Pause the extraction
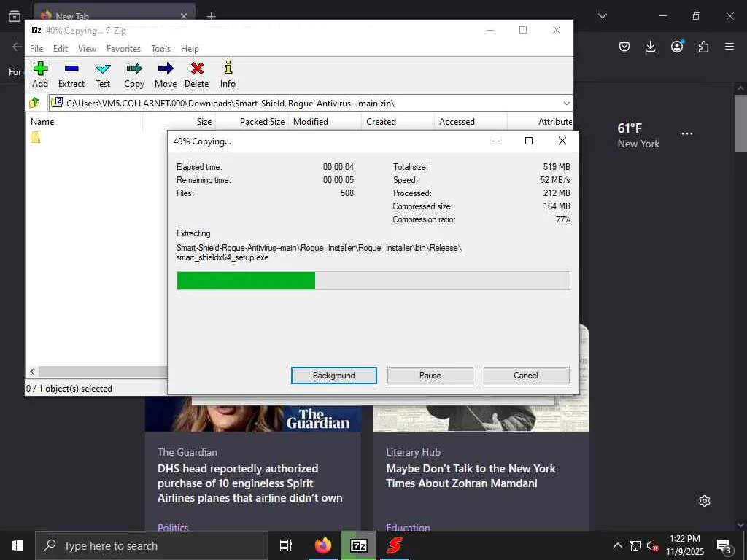747x560 pixels. click(430, 376)
